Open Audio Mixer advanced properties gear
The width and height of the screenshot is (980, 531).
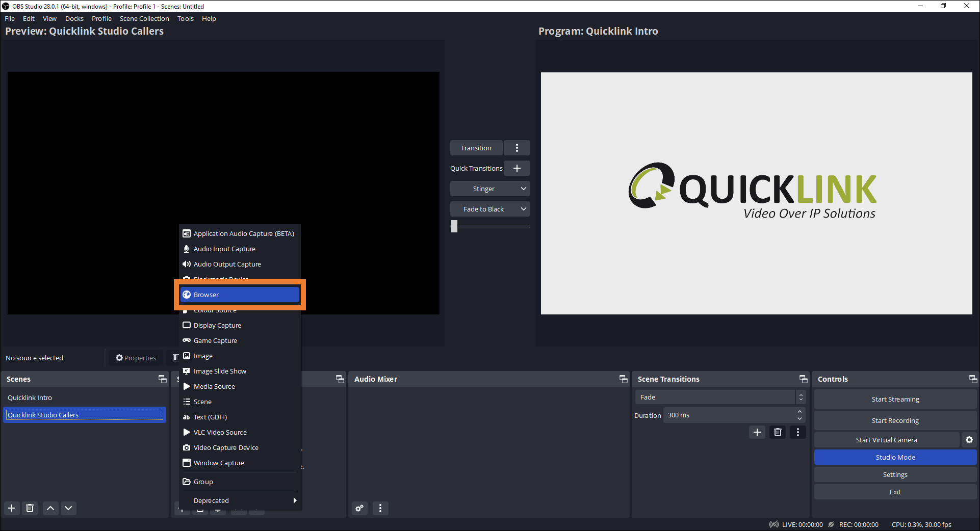360,508
